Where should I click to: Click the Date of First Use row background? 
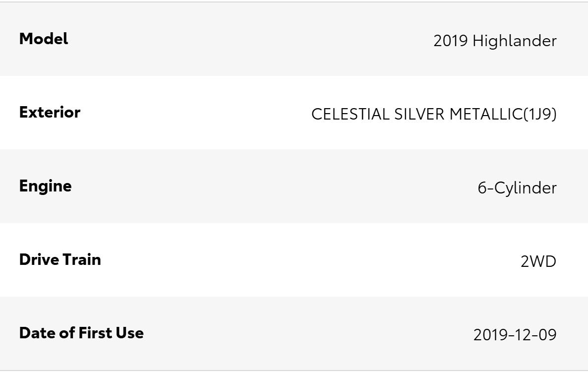point(294,333)
